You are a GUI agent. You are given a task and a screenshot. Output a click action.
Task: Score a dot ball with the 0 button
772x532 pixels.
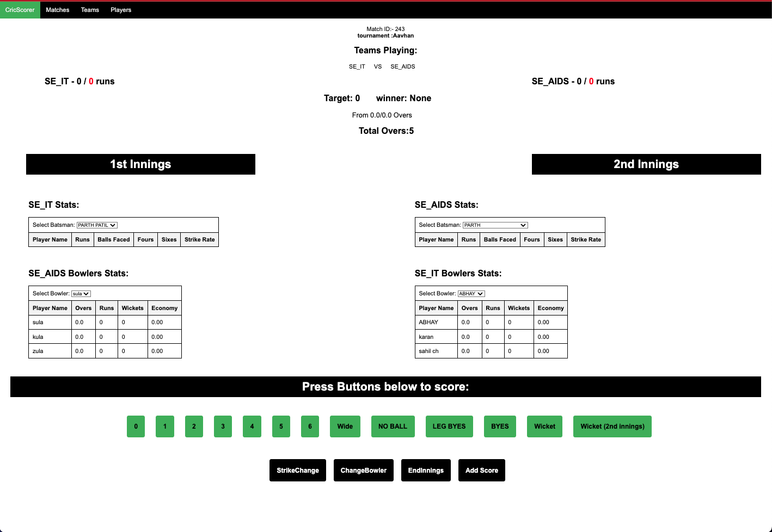coord(136,426)
